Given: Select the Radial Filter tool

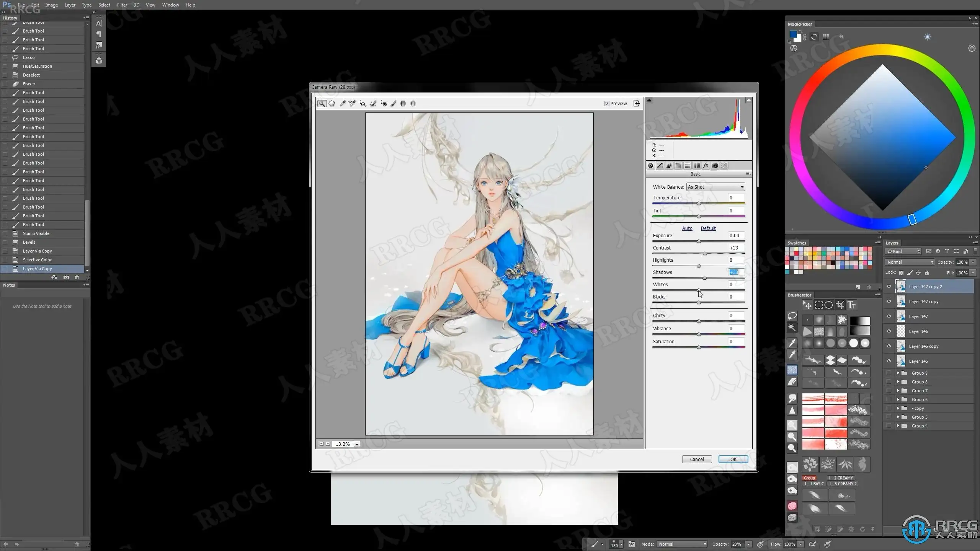Looking at the screenshot, I should click(413, 103).
